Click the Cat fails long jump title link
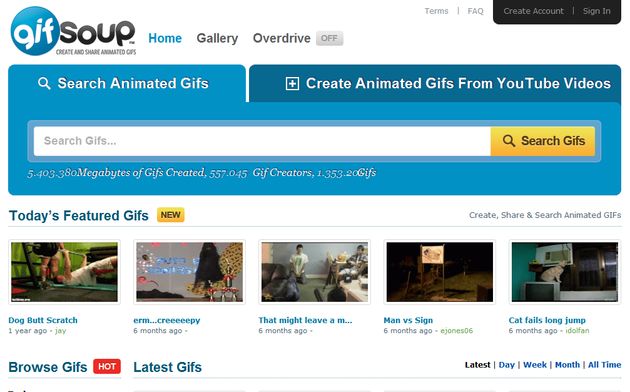 [547, 320]
